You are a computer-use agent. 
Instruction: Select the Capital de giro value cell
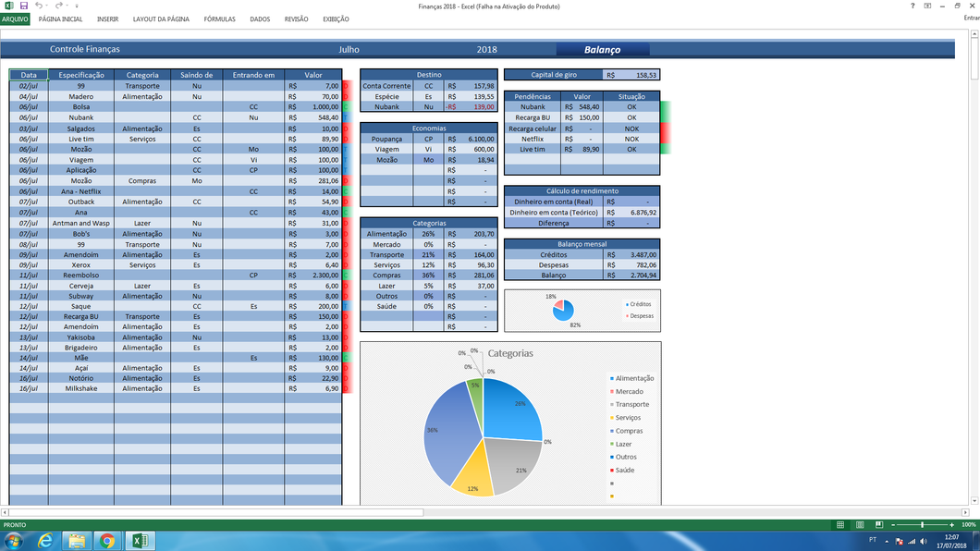tap(631, 75)
